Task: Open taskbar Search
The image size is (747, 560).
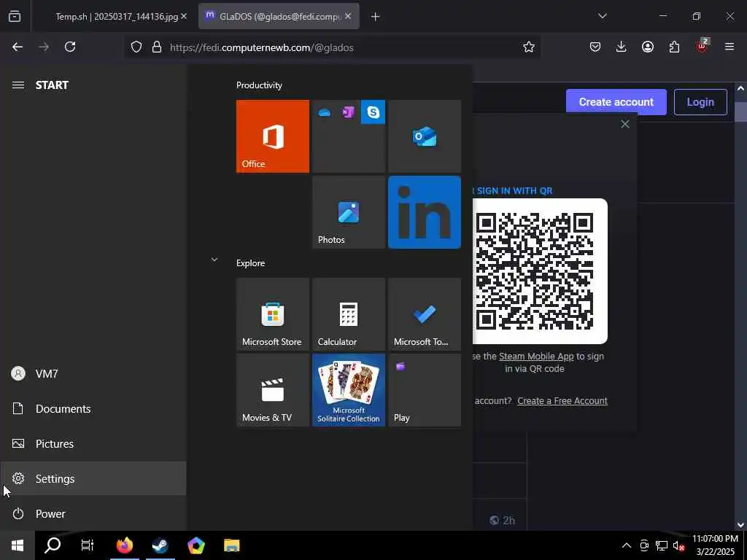Action: (53, 545)
